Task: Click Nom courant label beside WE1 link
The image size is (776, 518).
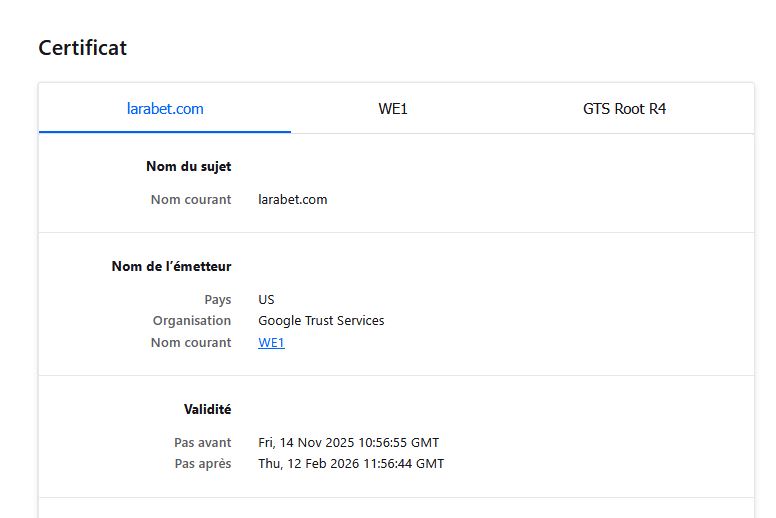Action: point(191,342)
